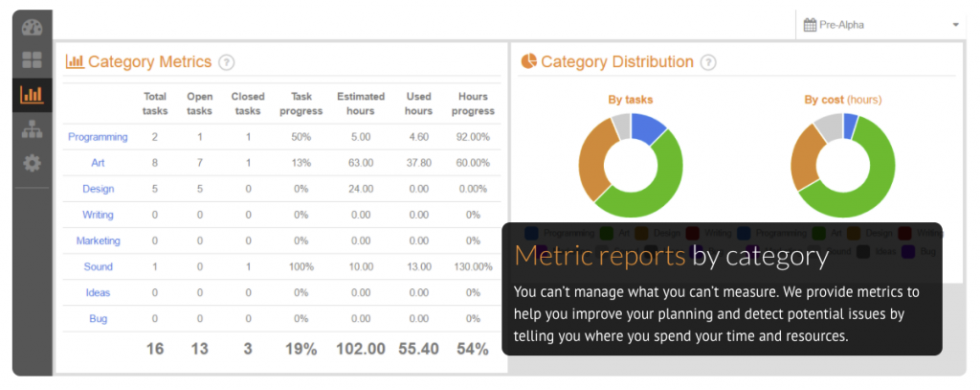This screenshot has height=390, width=980.
Task: Open the board grid icon in sidebar
Action: pos(32,60)
